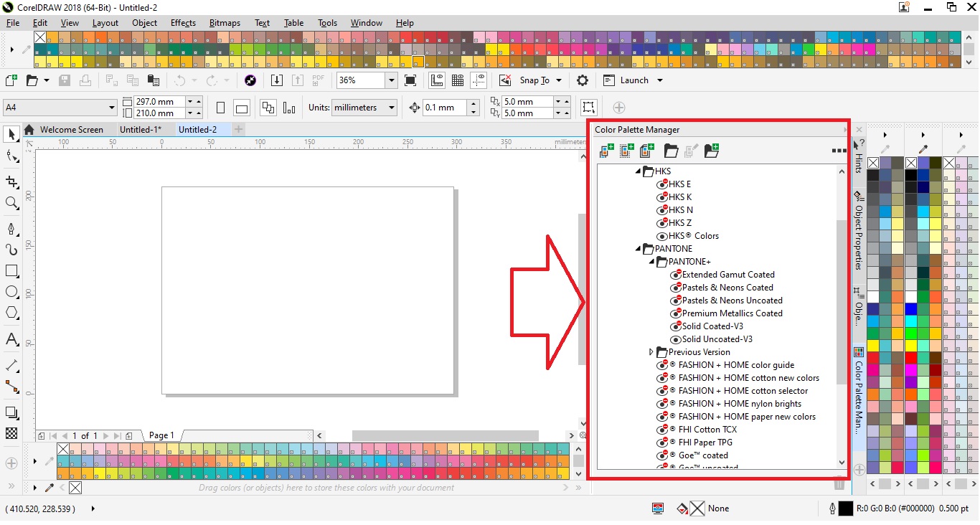Click the New document icon
Image resolution: width=980 pixels, height=525 pixels.
[11, 80]
